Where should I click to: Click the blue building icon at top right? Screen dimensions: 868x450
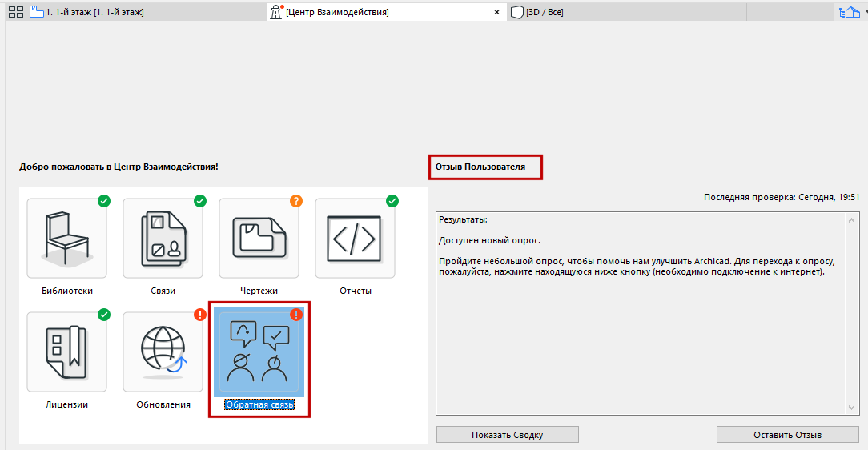[850, 12]
